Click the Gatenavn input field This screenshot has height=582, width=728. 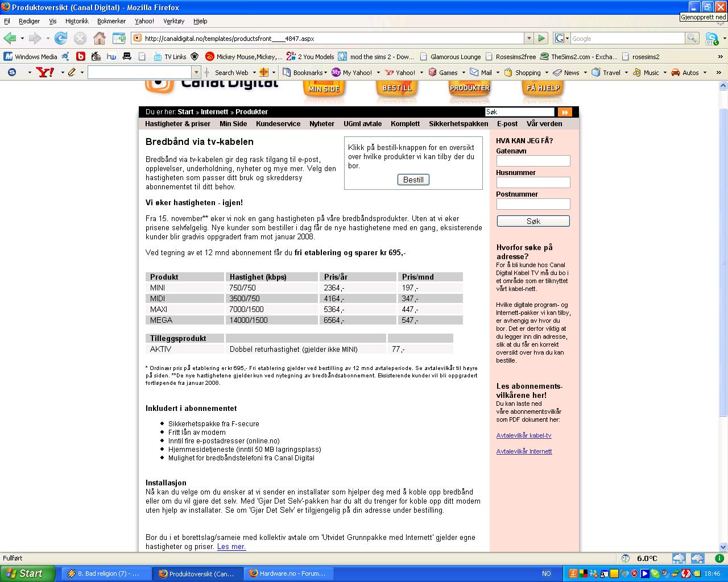pos(533,161)
